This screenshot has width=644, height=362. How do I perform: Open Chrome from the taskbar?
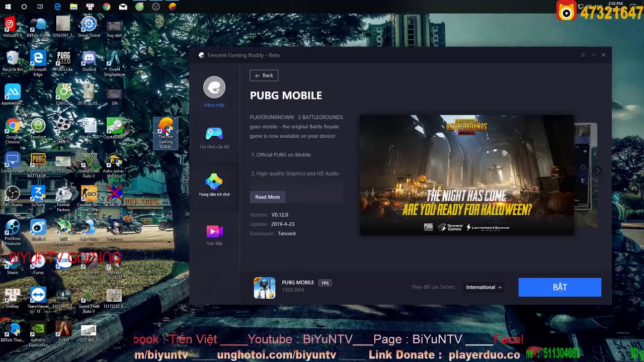(107, 7)
